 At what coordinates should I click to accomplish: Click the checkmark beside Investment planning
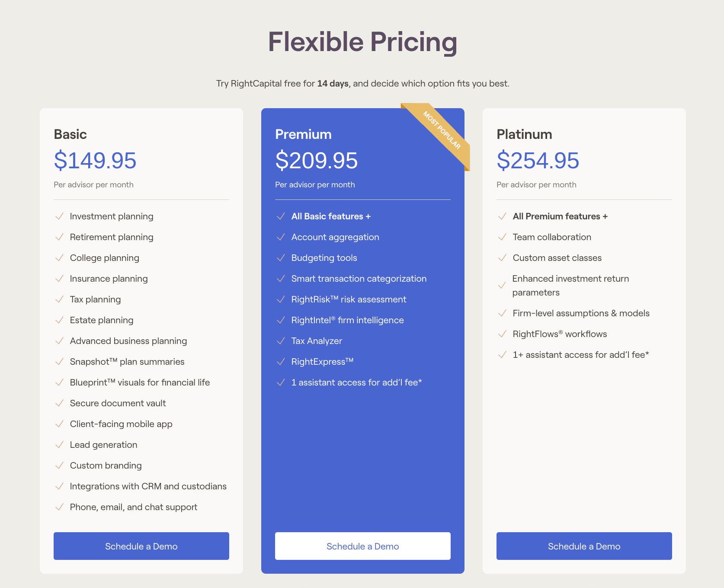[x=60, y=216]
